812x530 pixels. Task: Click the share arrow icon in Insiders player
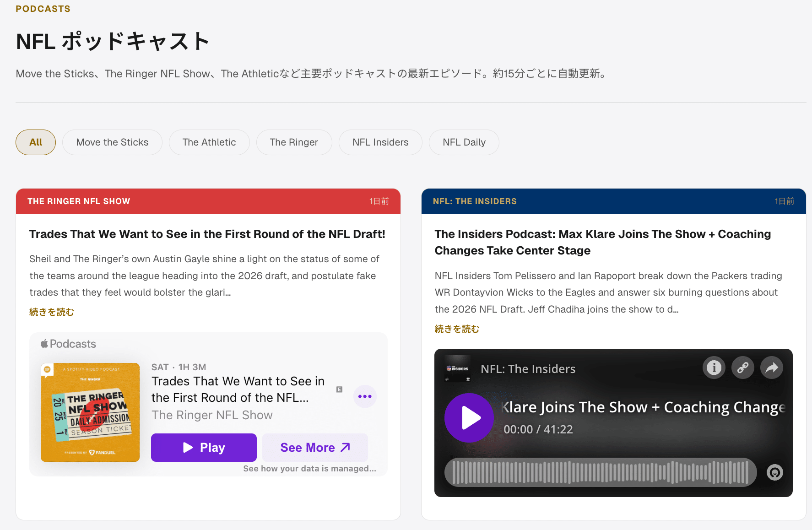tap(772, 368)
